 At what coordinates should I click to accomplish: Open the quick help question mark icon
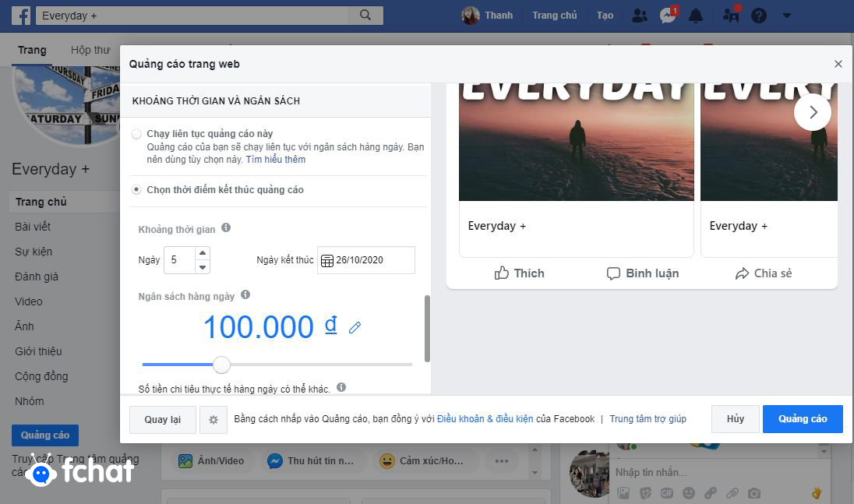click(759, 16)
